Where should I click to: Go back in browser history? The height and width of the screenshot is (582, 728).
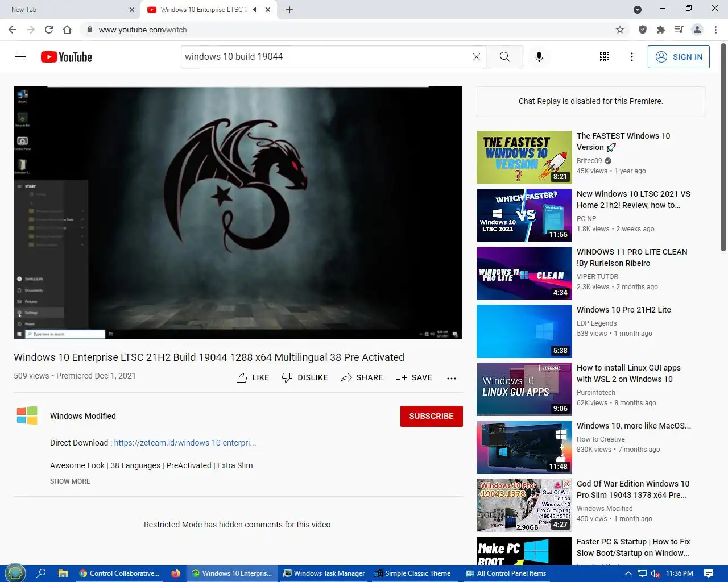13,30
